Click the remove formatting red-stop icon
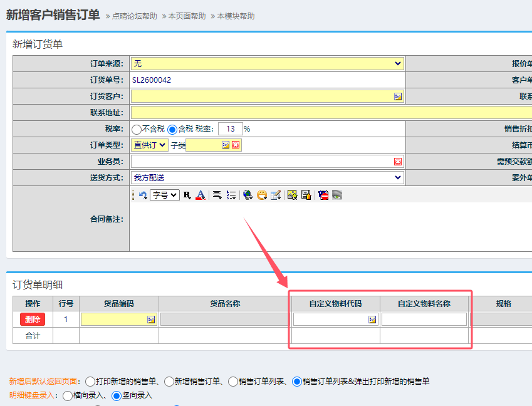 [323, 195]
